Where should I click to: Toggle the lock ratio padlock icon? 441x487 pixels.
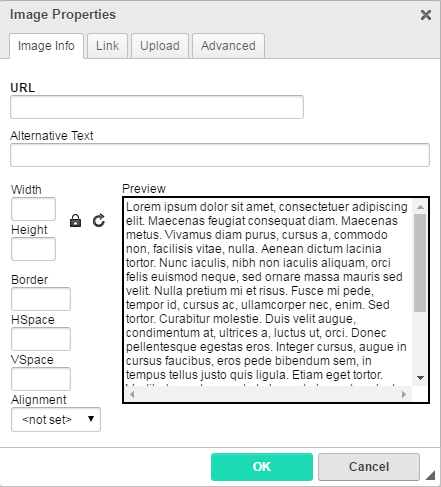[x=75, y=221]
